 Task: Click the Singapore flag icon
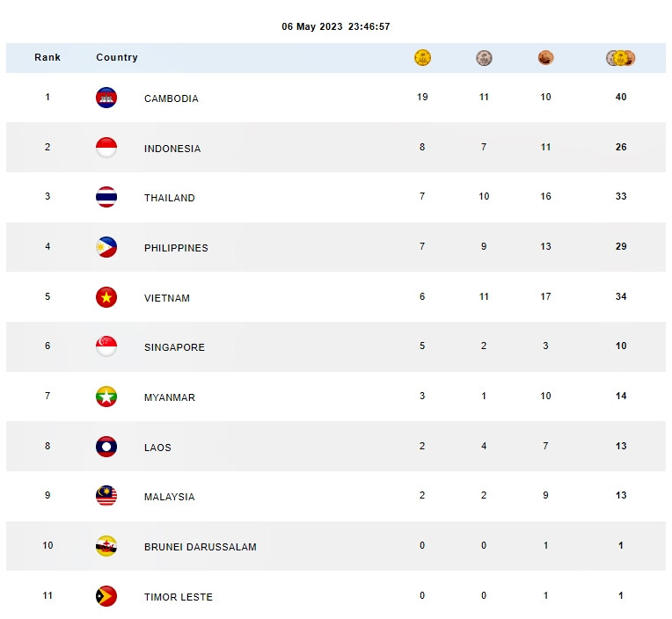pos(106,346)
